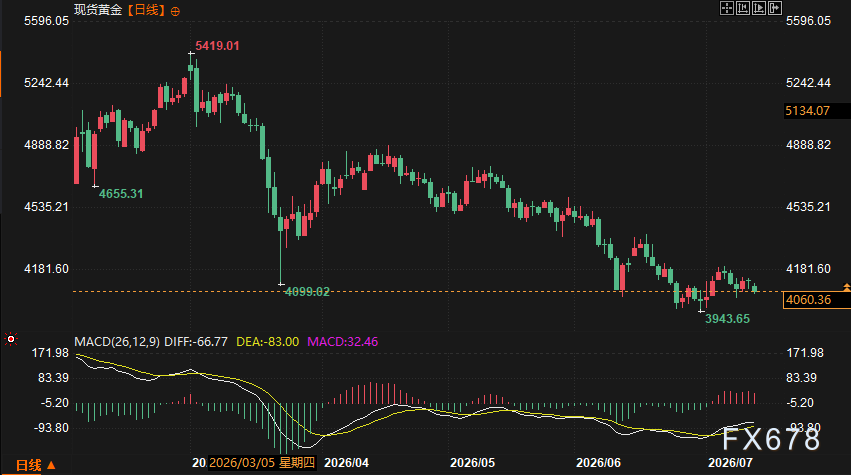
Task: Click the panel export arrow icon
Action: pyautogui.click(x=775, y=8)
